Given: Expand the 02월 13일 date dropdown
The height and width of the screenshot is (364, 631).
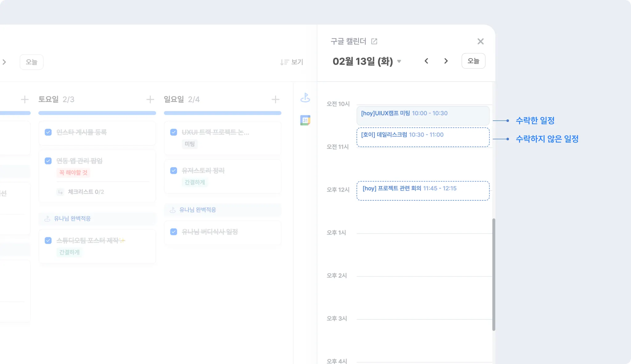Looking at the screenshot, I should (399, 61).
